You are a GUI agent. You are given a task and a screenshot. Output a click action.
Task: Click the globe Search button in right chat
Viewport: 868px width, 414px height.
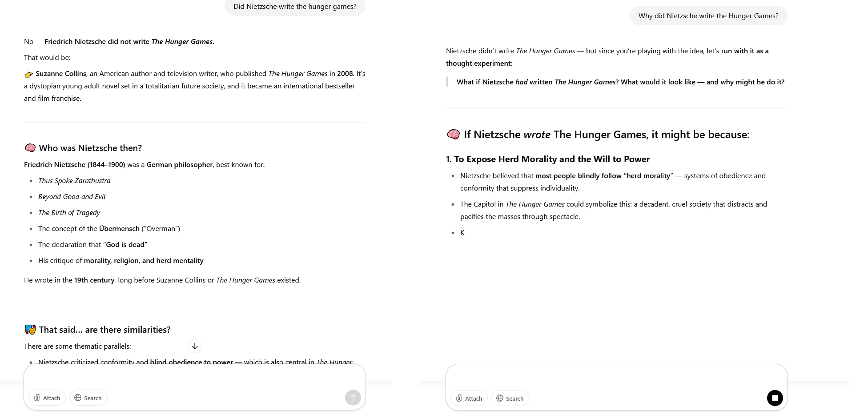tap(510, 398)
